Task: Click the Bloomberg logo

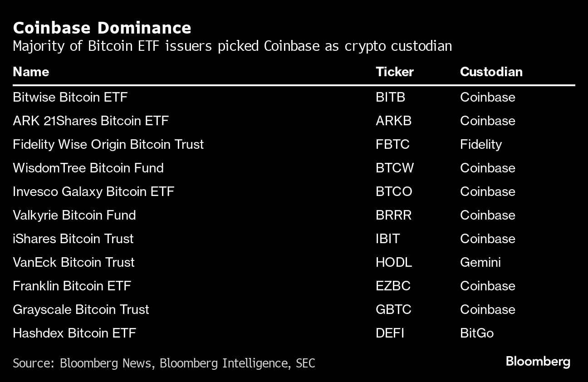Action: pyautogui.click(x=538, y=362)
